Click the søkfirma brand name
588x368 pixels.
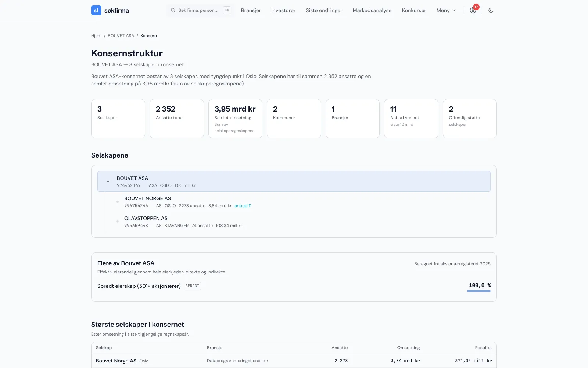tap(116, 10)
